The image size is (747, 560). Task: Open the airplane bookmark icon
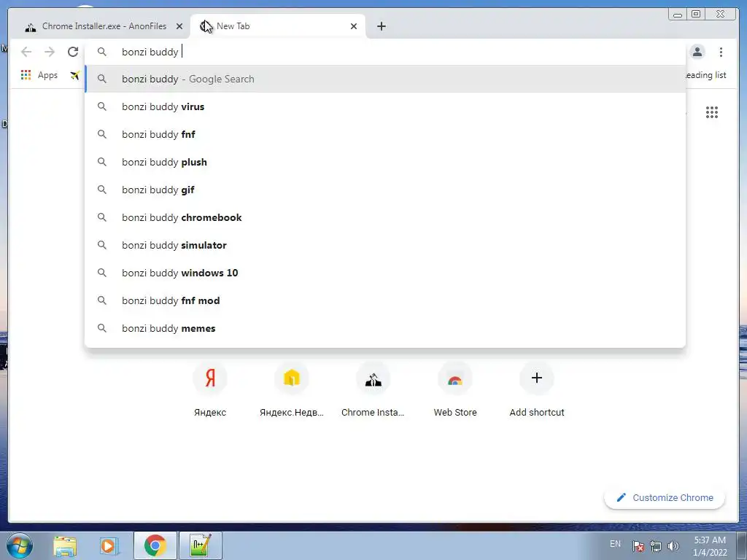point(74,75)
